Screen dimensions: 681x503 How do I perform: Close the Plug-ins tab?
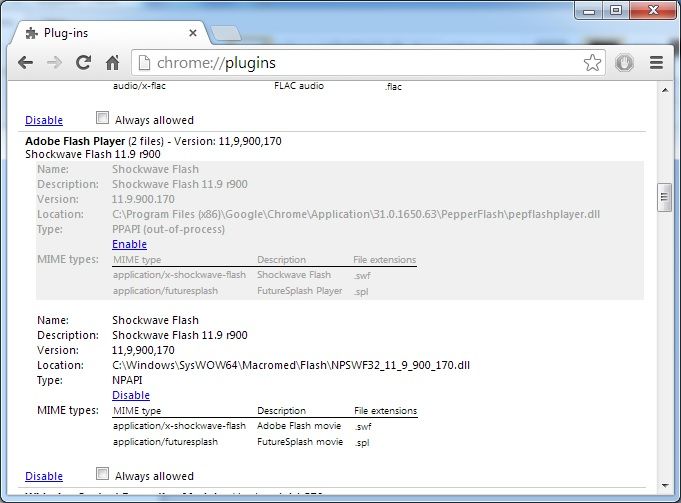point(193,33)
